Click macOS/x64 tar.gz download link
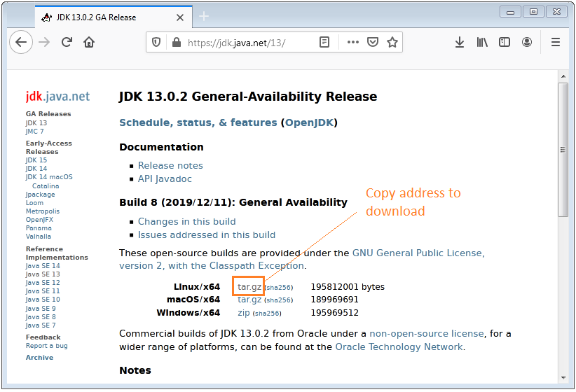This screenshot has height=392, width=576. [249, 300]
